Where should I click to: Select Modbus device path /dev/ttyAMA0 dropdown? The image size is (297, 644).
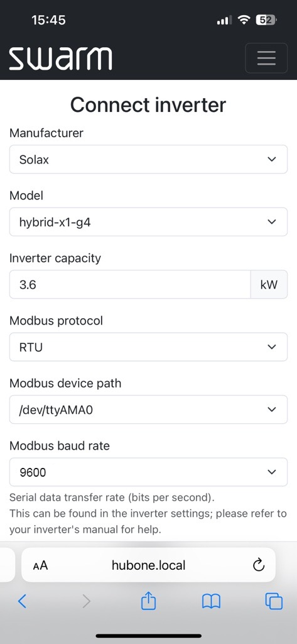pyautogui.click(x=148, y=409)
